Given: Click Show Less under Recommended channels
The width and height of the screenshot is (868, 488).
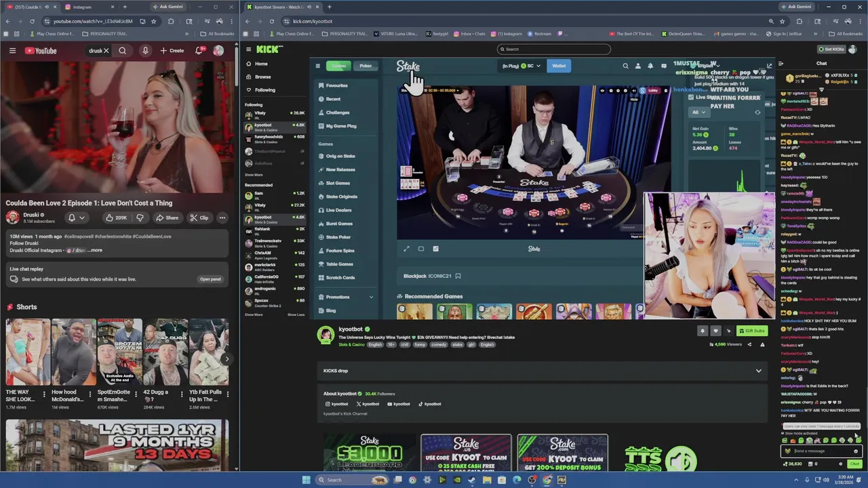Looking at the screenshot, I should (x=296, y=314).
